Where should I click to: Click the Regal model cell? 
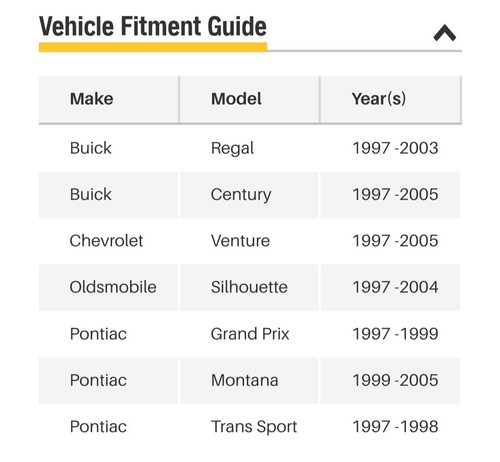tap(232, 149)
